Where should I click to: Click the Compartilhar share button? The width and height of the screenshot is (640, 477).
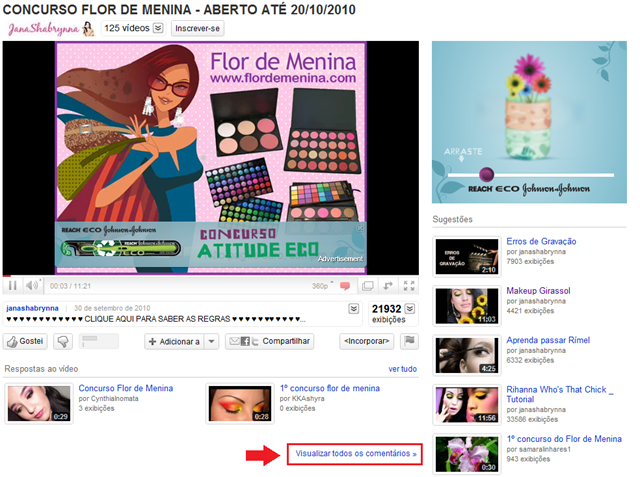tap(269, 342)
